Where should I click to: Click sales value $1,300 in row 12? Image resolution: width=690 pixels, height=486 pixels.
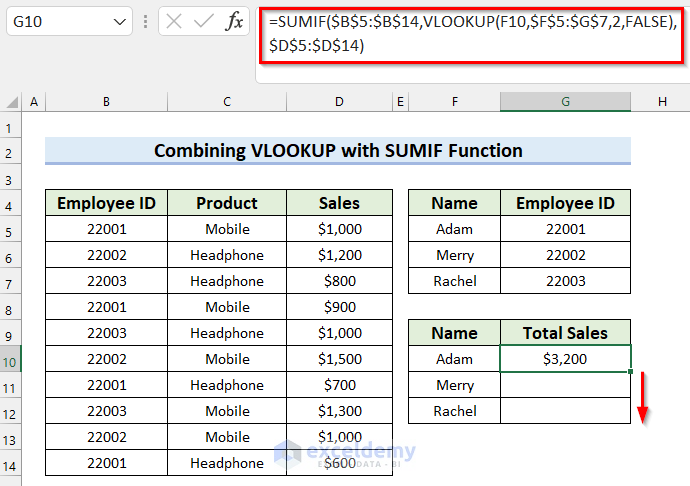tap(339, 411)
